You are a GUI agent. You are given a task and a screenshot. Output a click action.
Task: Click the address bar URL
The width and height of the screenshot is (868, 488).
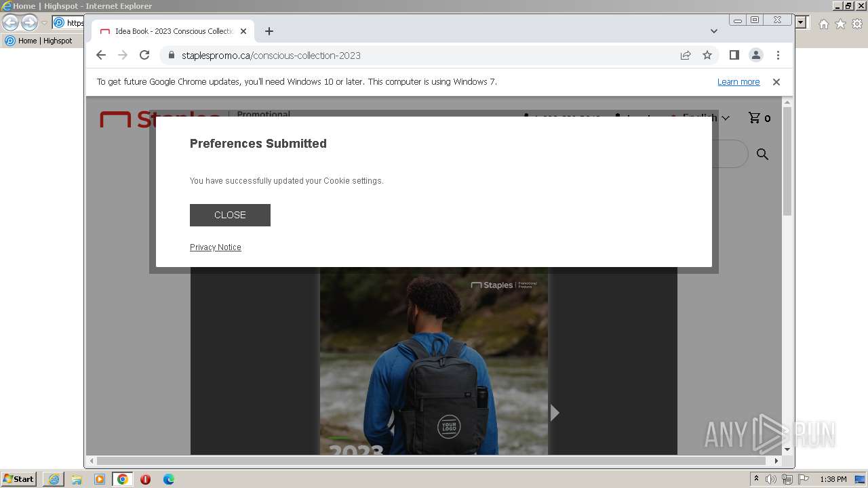[271, 56]
